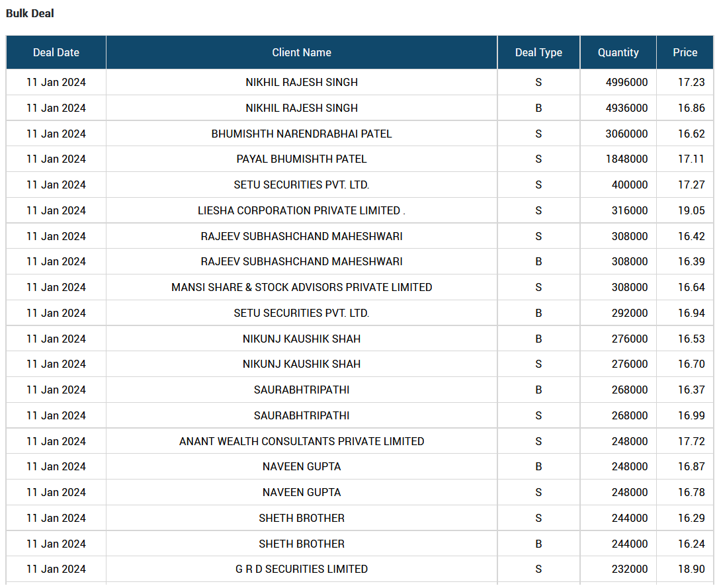The height and width of the screenshot is (588, 717).
Task: Select client BHUMISHTH NARENDRABHAI PATEL
Action: click(302, 134)
